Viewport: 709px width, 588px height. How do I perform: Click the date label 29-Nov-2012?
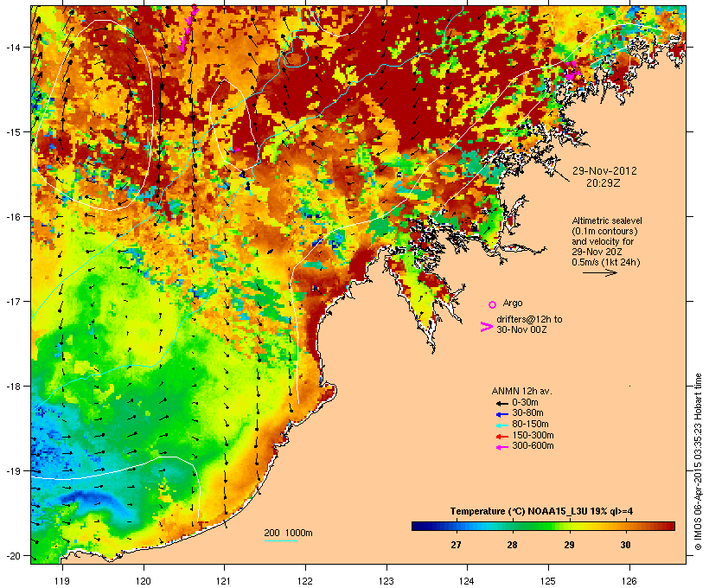click(604, 171)
